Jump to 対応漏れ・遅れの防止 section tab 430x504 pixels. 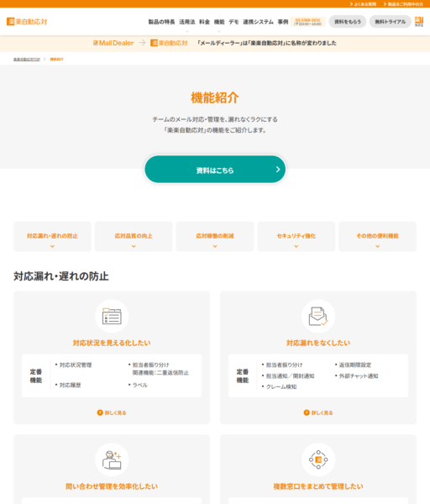click(52, 237)
